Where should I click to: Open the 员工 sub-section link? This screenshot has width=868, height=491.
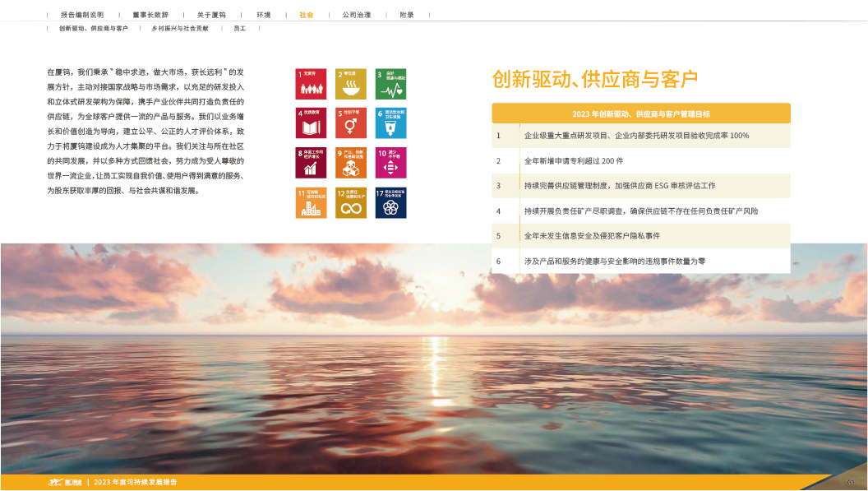click(x=239, y=29)
